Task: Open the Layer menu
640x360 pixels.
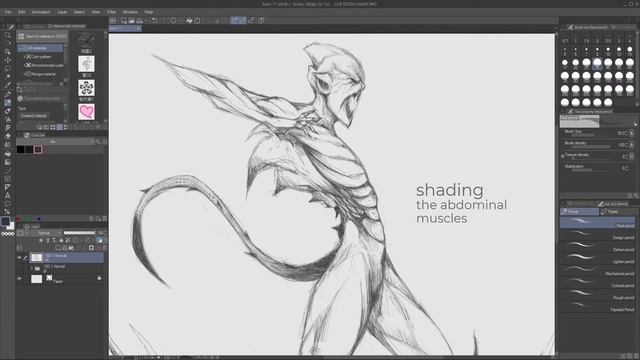Action: [62, 12]
